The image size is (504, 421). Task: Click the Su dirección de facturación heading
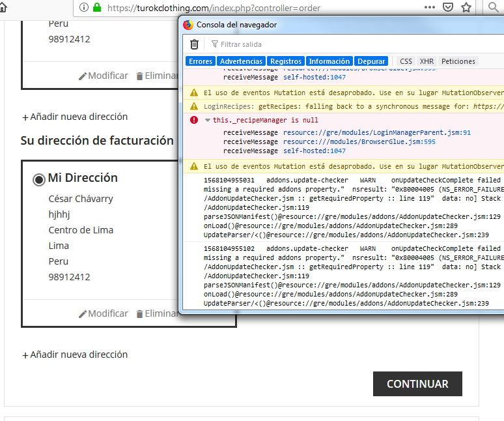coord(97,141)
